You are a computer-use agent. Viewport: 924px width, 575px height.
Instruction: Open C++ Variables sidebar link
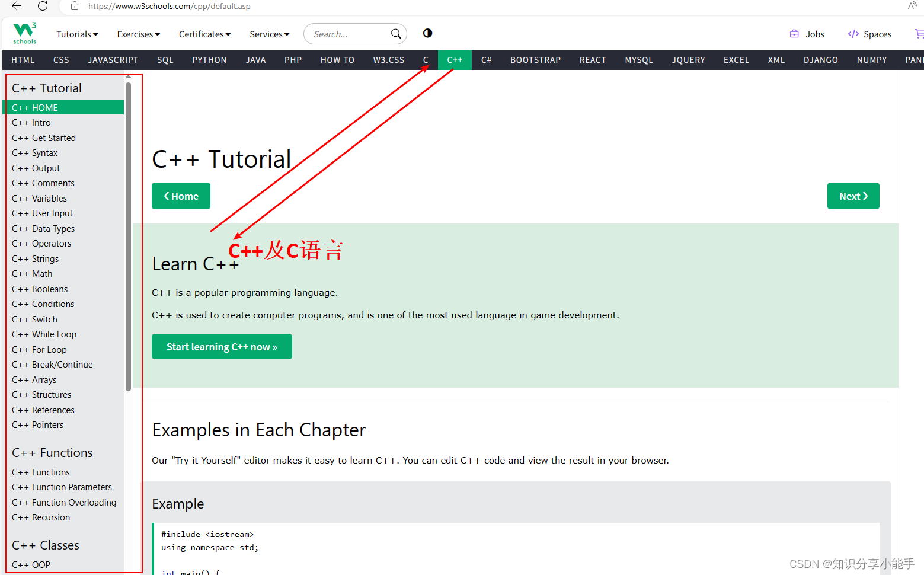point(63,199)
